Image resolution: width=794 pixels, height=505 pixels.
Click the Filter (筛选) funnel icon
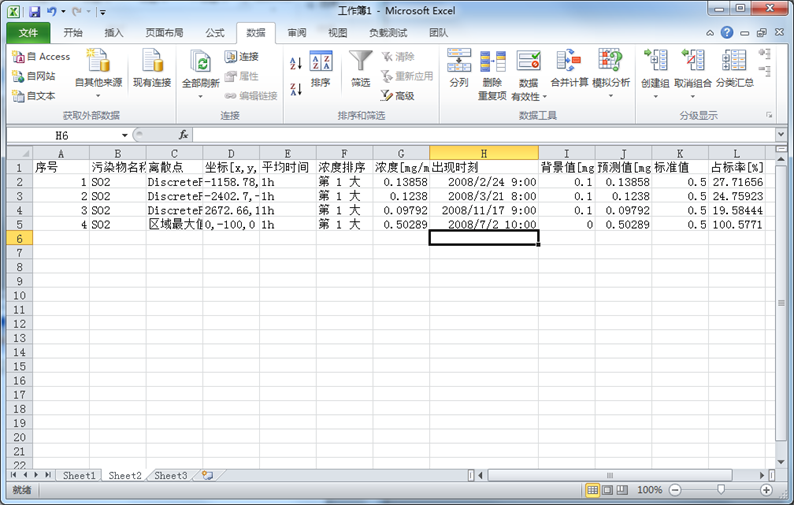coord(360,63)
